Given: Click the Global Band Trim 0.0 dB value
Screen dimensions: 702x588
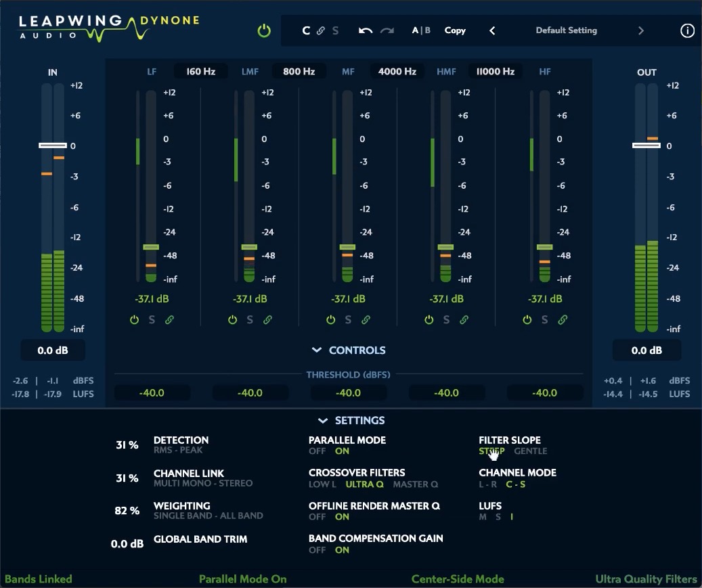Looking at the screenshot, I should pyautogui.click(x=127, y=544).
